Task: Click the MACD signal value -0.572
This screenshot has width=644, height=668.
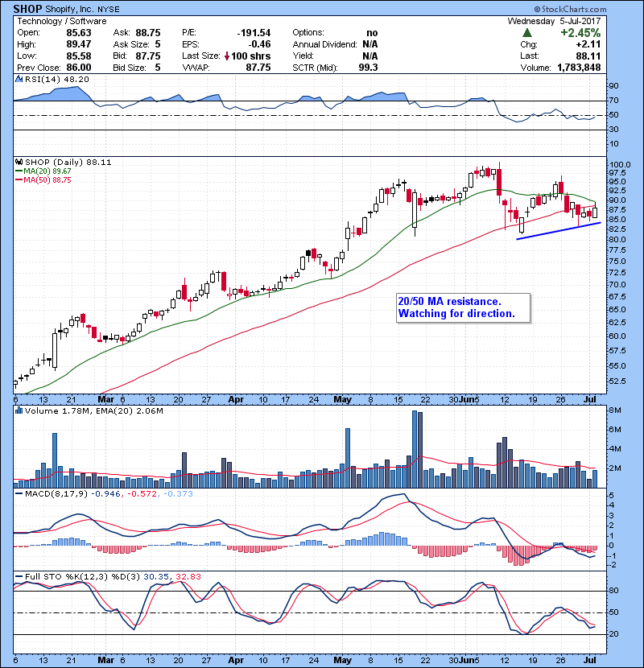Action: 142,494
